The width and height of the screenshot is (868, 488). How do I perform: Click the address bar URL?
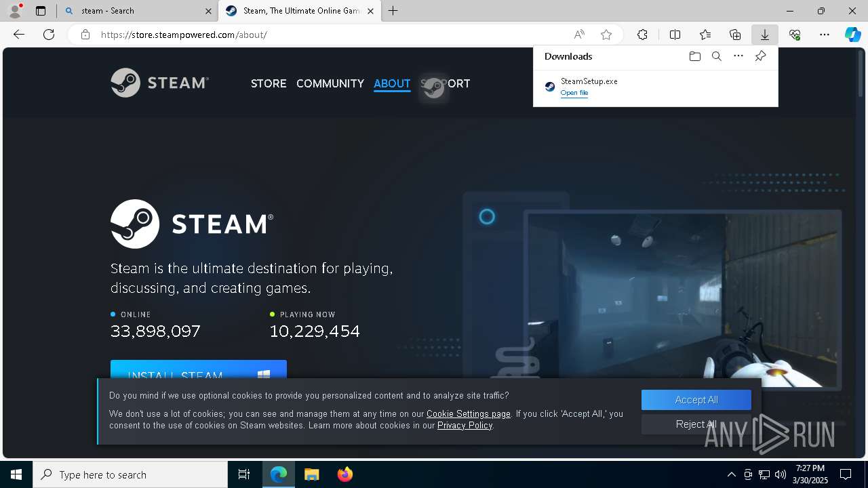coord(184,35)
